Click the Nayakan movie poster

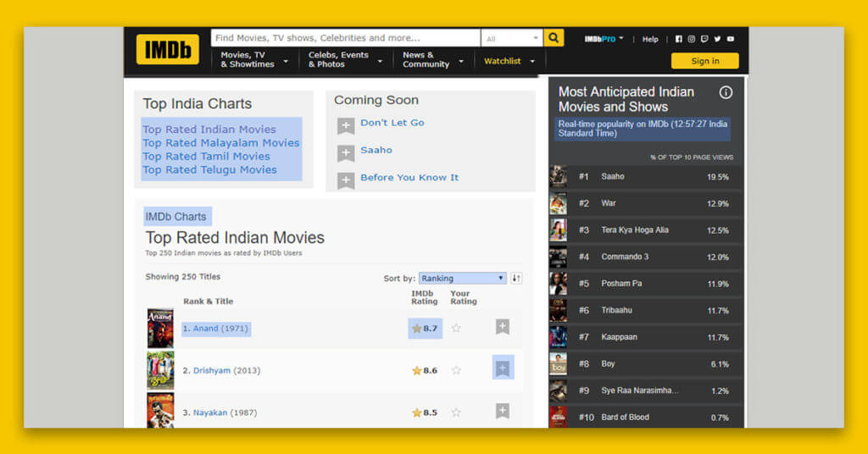click(160, 411)
